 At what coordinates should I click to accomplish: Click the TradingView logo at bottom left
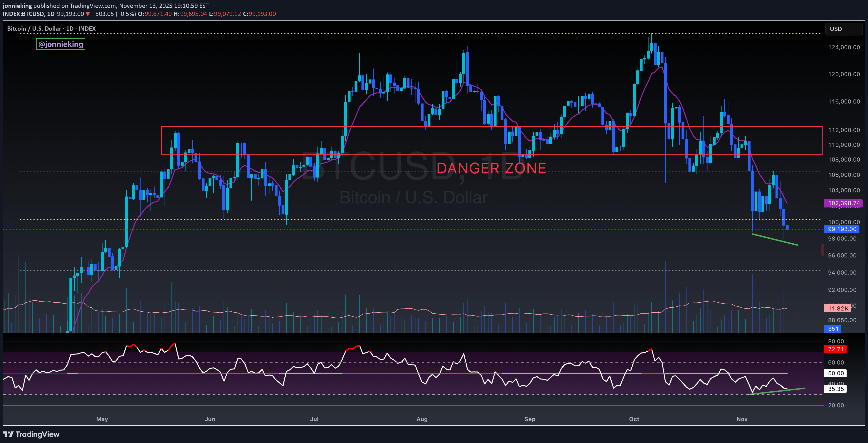pyautogui.click(x=31, y=434)
